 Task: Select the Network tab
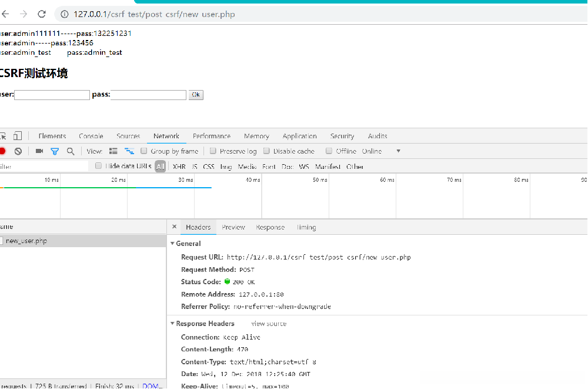[x=166, y=136]
